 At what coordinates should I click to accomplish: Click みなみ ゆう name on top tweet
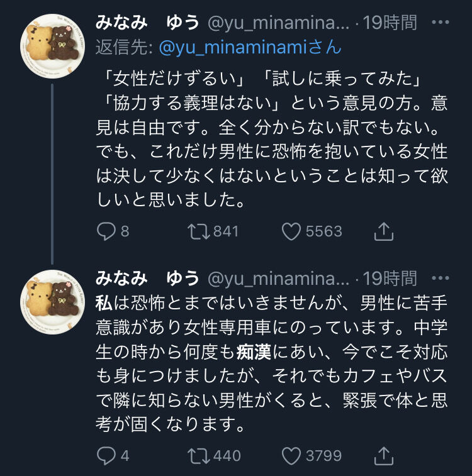point(147,23)
